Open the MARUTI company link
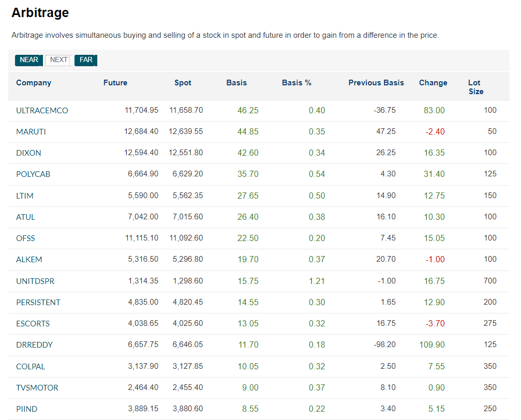Screen dimensions: 521x420 [31, 132]
